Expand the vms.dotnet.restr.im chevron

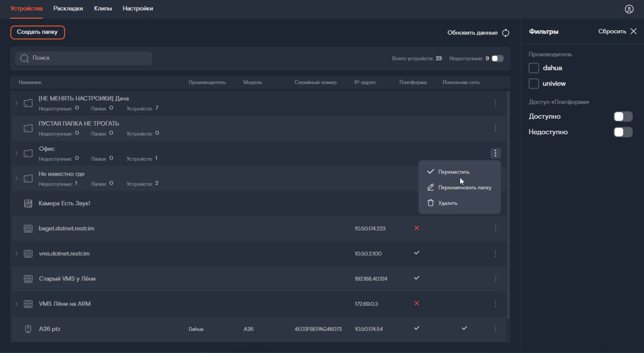pyautogui.click(x=16, y=254)
